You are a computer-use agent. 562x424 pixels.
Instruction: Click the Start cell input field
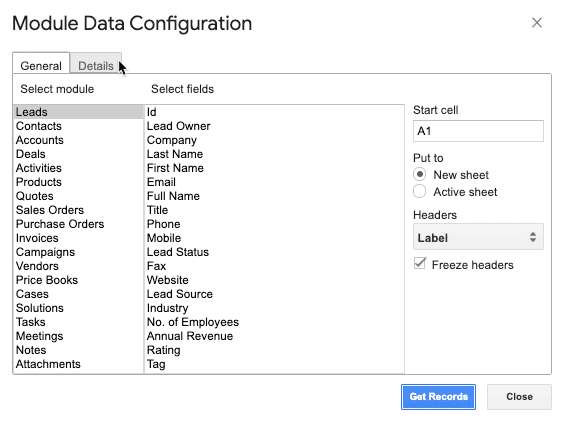click(478, 131)
